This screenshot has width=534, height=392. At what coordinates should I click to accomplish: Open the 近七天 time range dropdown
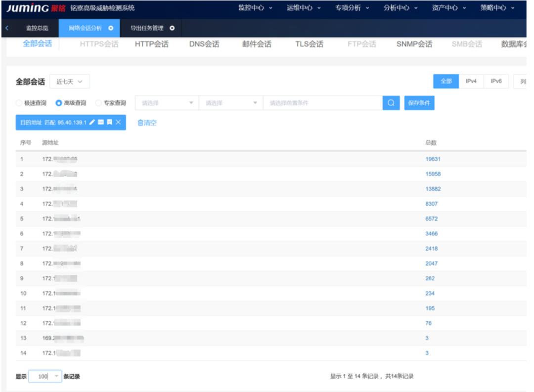tap(69, 82)
